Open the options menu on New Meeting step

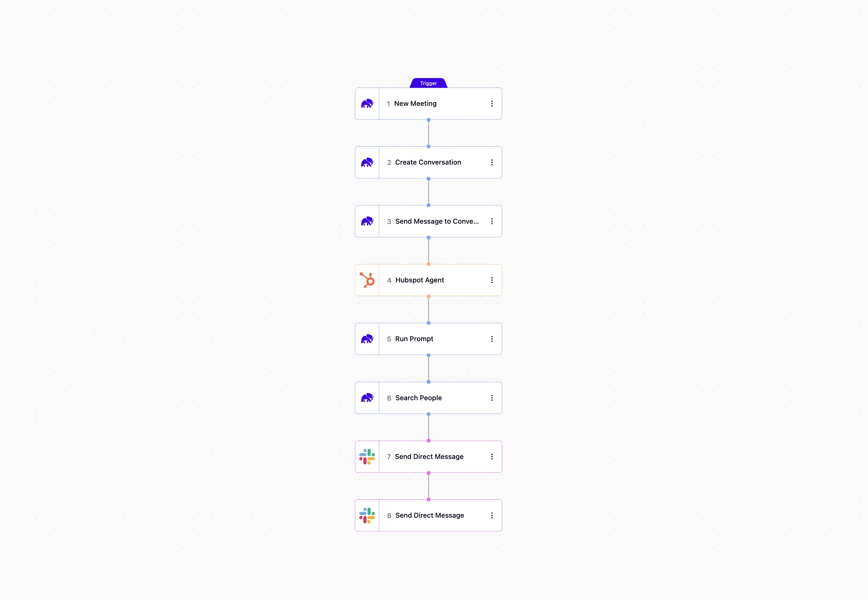[x=492, y=104]
